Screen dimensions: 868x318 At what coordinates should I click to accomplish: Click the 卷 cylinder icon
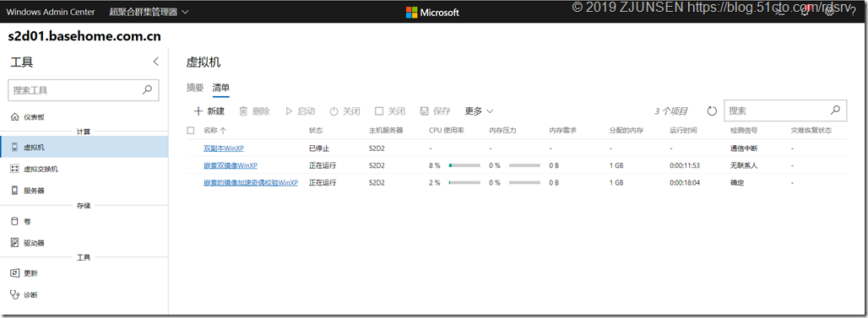(15, 221)
